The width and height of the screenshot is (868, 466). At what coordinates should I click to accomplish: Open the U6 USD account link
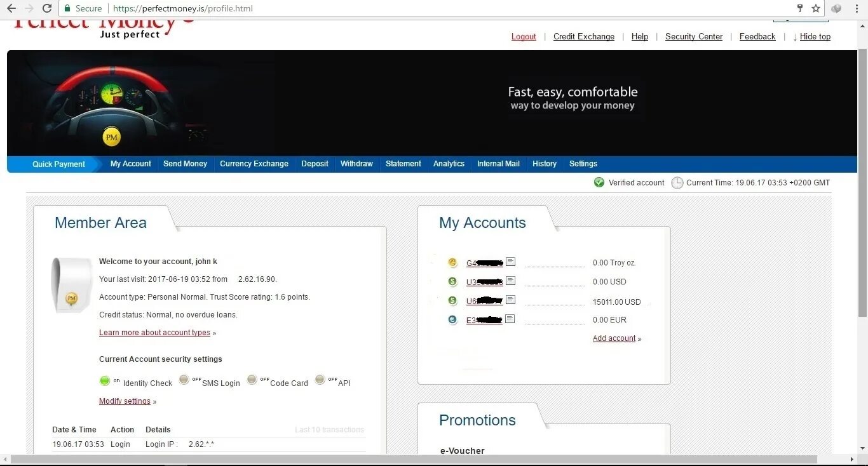[x=485, y=302]
